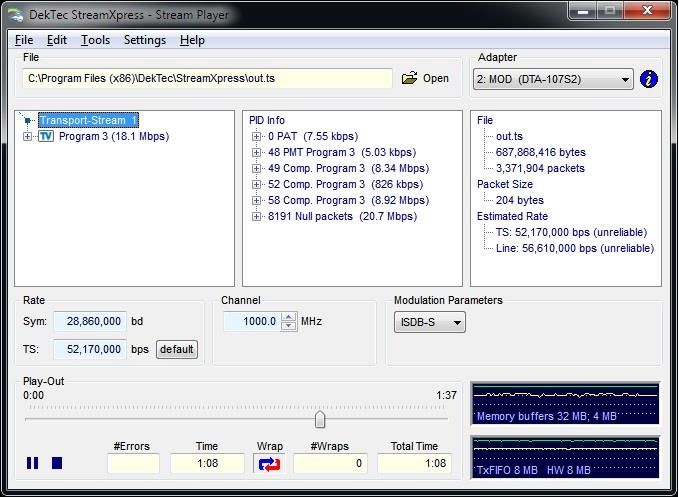
Task: Select 58 Comp. Program 3 row
Action: pyautogui.click(x=348, y=200)
